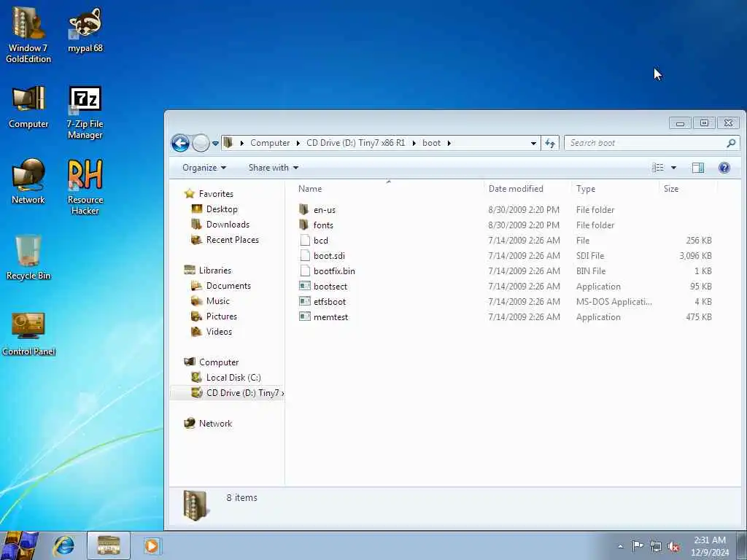
Task: Select the bootfix.bin file
Action: (x=334, y=271)
